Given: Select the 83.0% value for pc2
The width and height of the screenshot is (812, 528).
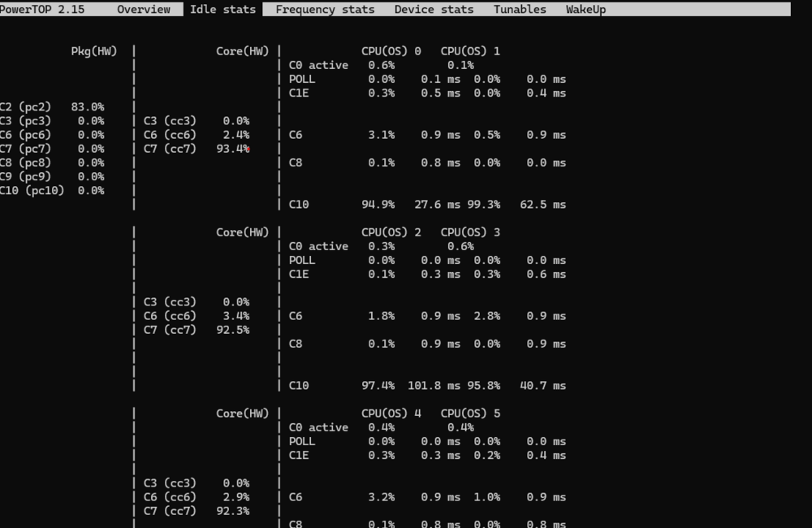Looking at the screenshot, I should (x=88, y=106).
